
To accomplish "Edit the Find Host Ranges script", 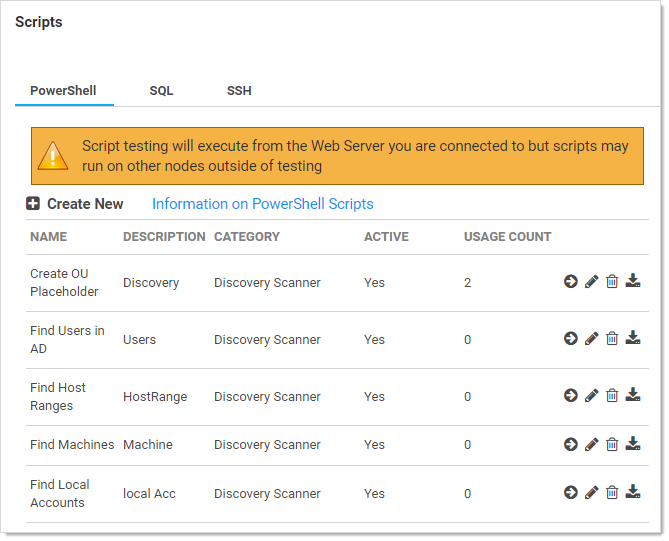I will pos(591,396).
